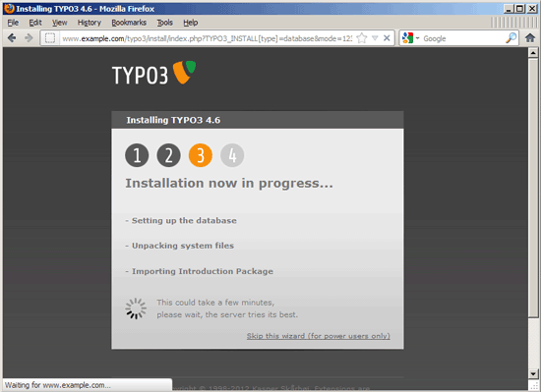541x392 pixels.
Task: Click the site identity icon in address bar
Action: pos(50,38)
